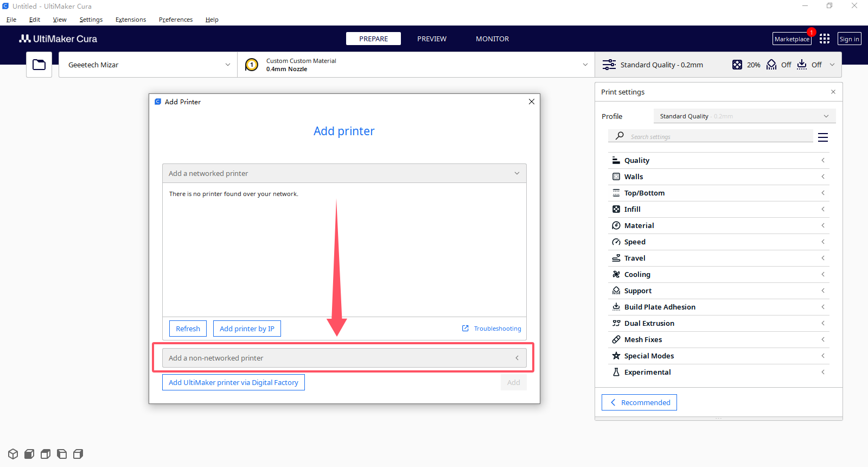Open the View menu
This screenshot has width=868, height=467.
pyautogui.click(x=60, y=20)
